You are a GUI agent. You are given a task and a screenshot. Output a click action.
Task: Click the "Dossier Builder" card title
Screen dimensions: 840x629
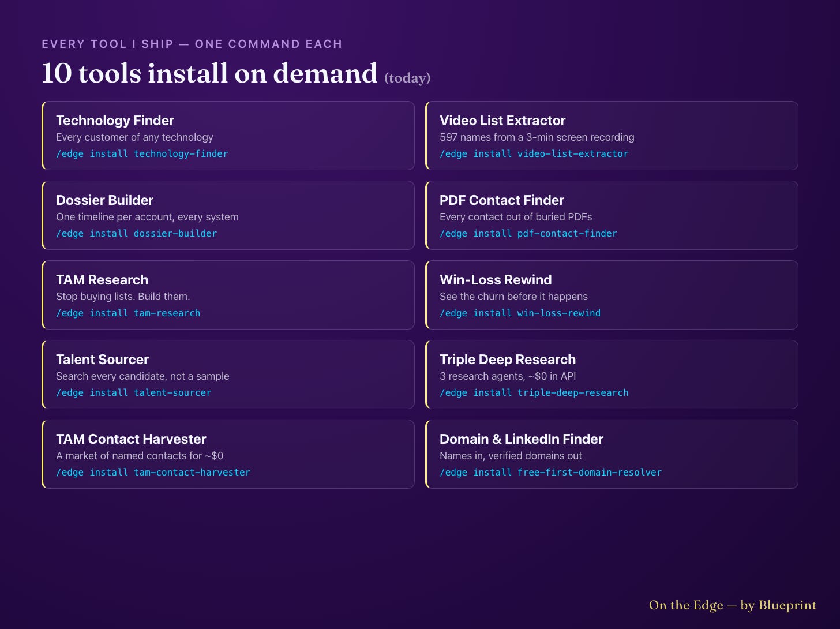[x=104, y=200]
